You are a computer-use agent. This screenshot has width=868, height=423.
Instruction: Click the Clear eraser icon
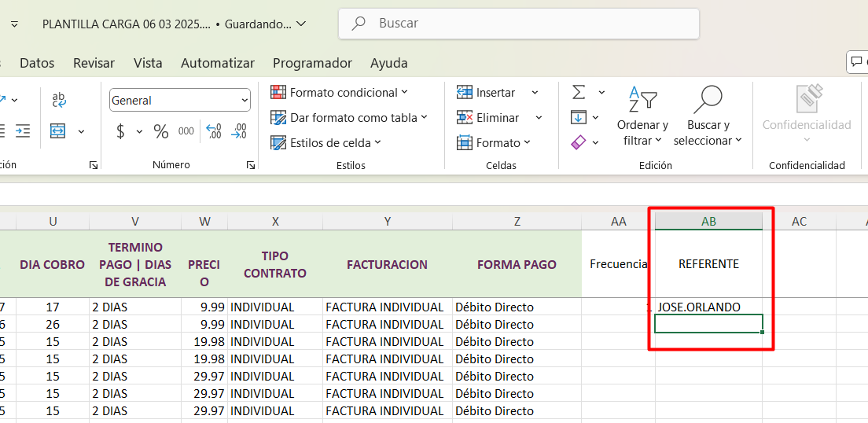[579, 142]
